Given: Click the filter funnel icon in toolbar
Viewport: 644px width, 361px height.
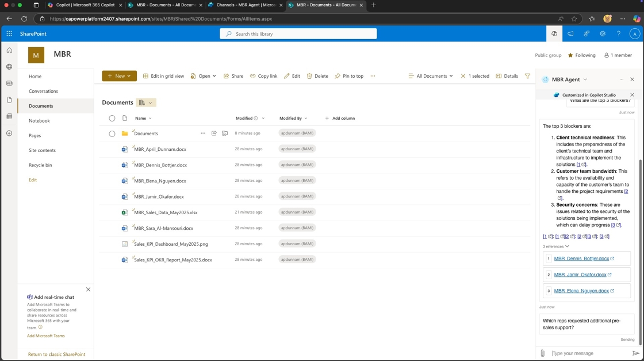Looking at the screenshot, I should point(527,76).
